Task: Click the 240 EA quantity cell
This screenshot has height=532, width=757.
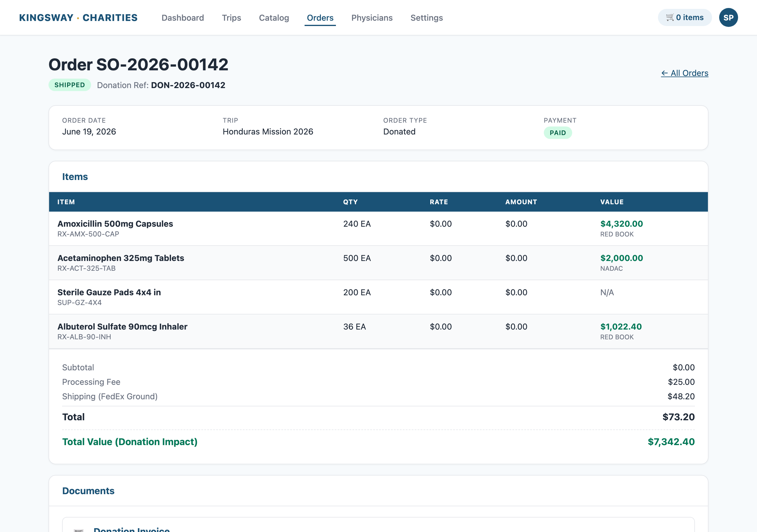Action: tap(357, 224)
